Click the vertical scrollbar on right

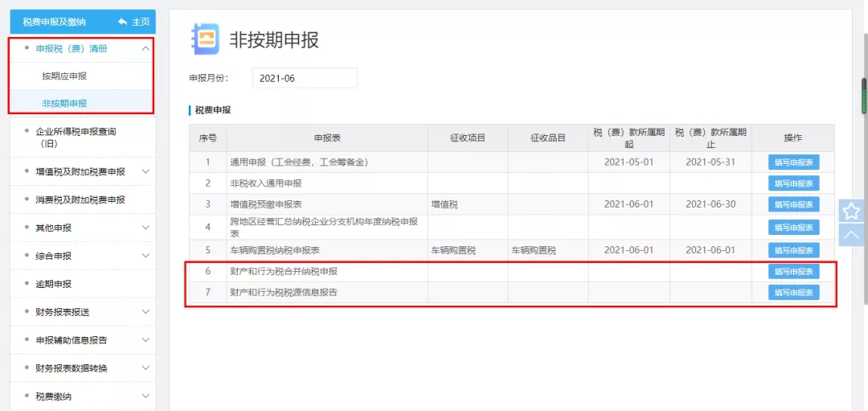coord(864,97)
